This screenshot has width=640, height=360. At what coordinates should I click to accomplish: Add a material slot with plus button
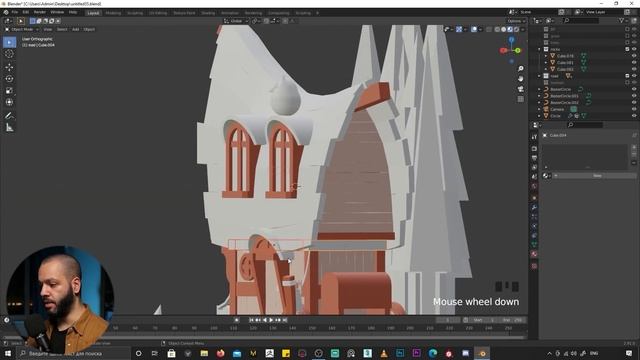[x=633, y=147]
